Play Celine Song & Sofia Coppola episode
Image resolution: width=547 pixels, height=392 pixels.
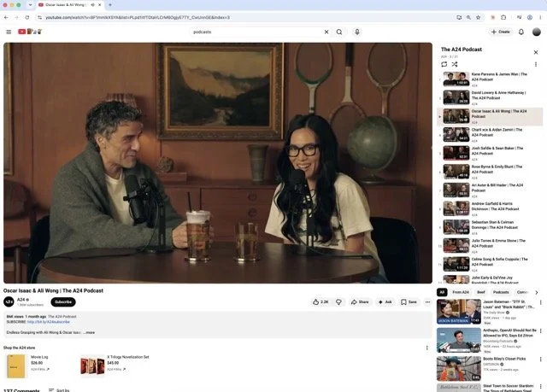491,264
